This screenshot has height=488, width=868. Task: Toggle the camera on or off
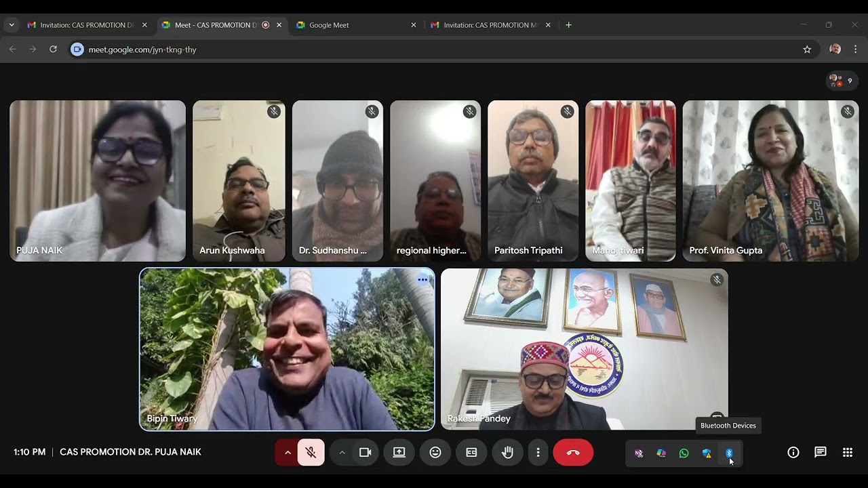366,452
